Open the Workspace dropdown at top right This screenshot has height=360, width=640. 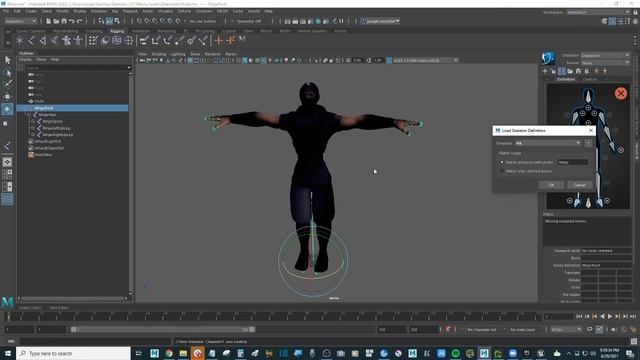(598, 12)
